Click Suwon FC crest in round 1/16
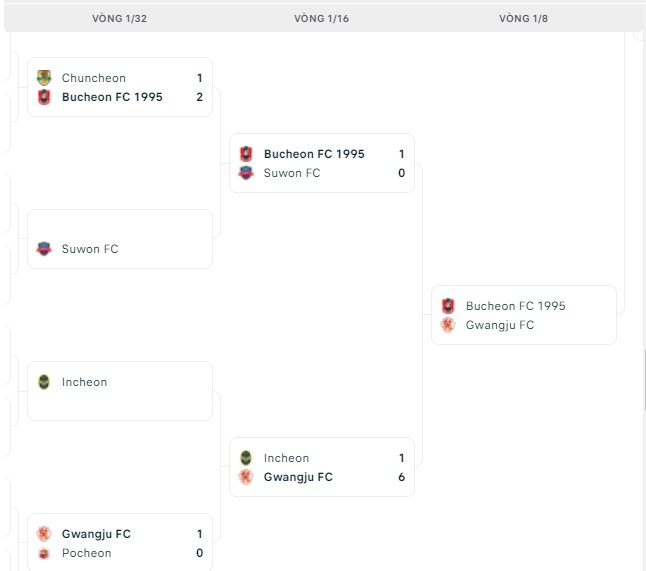The image size is (646, 571). click(x=246, y=173)
